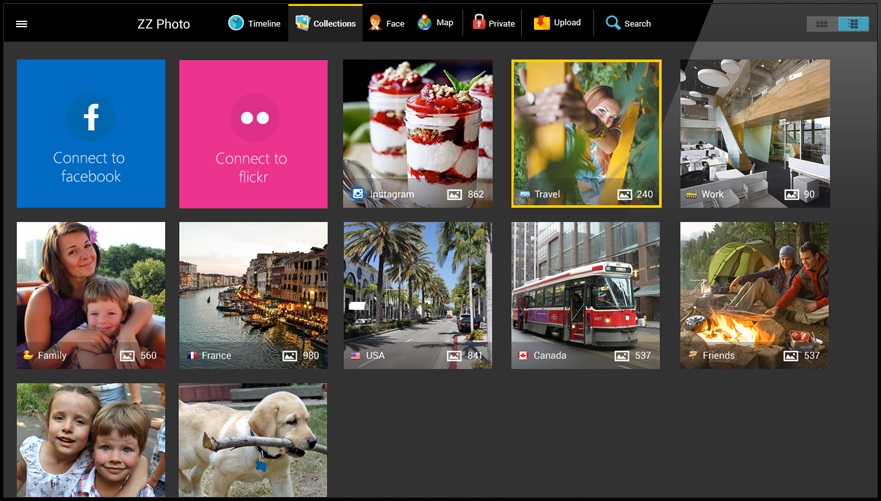
Task: Open the Friends collection thumbnail
Action: (755, 295)
